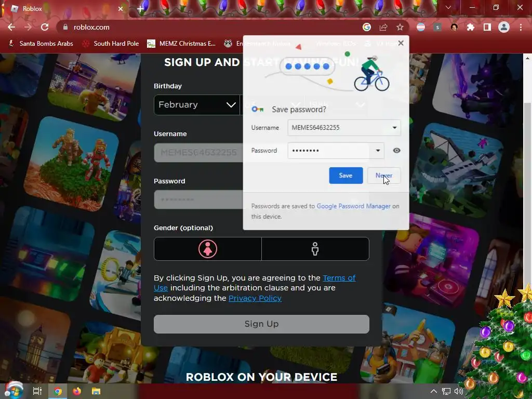532x399 pixels.
Task: Open the Extensions puzzle icon
Action: [471, 27]
